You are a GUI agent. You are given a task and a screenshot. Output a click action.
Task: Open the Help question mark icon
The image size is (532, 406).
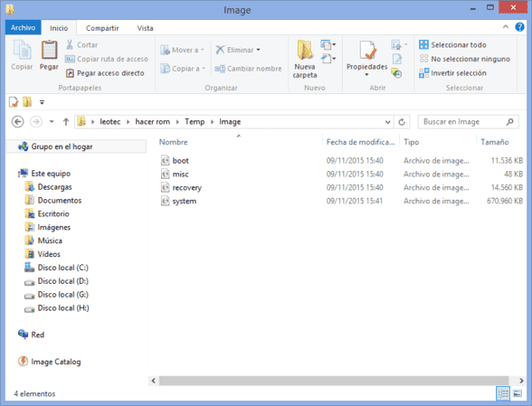point(519,27)
